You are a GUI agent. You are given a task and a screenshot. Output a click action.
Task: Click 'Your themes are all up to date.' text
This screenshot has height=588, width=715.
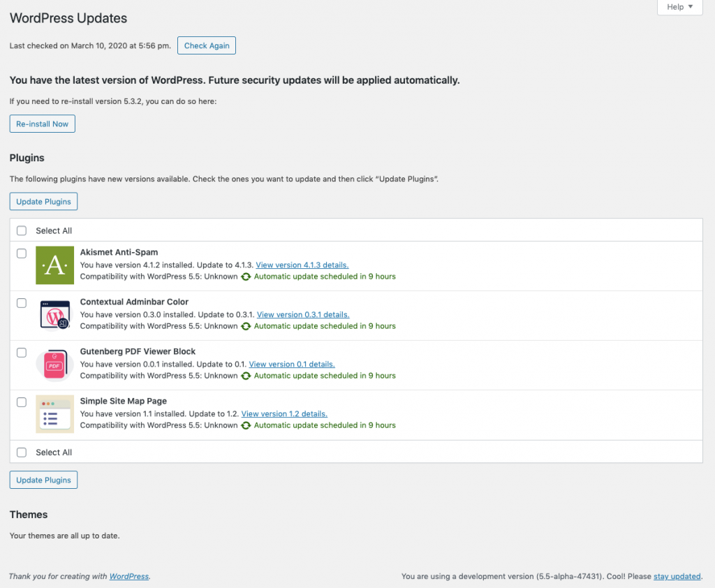[x=65, y=536]
